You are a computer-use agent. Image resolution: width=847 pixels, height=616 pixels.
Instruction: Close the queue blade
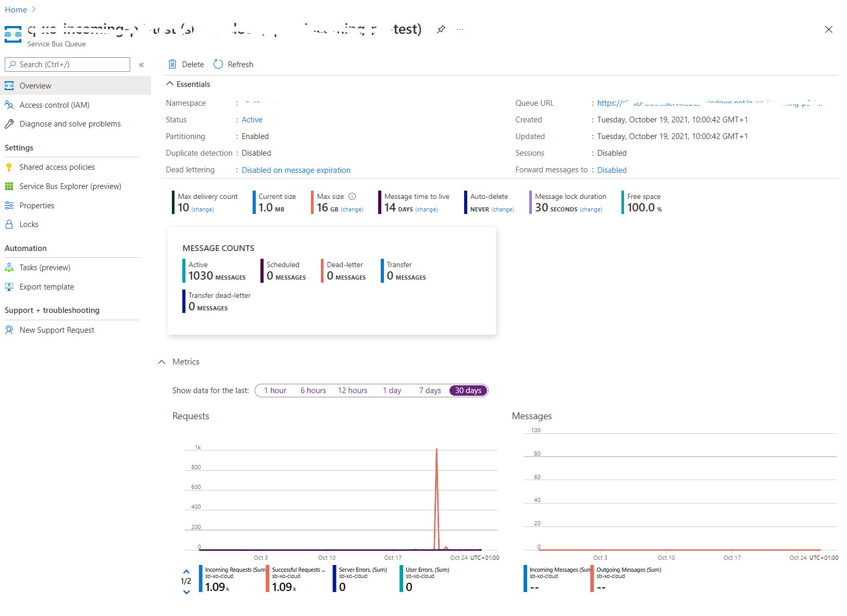[829, 30]
